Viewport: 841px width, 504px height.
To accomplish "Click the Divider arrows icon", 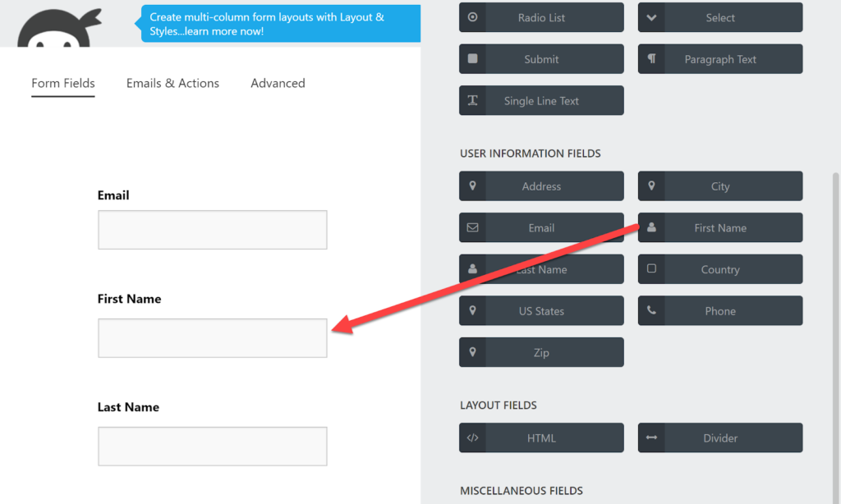I will 651,438.
